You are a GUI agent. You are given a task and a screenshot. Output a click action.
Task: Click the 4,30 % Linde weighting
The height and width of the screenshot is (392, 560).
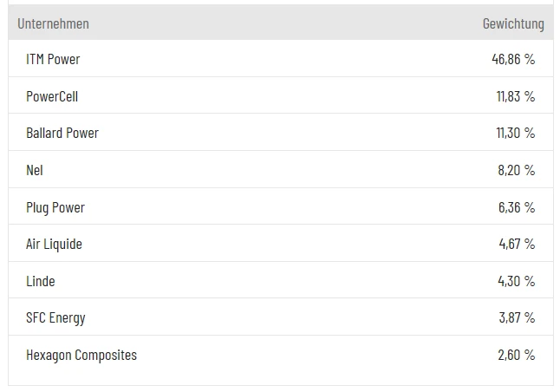[x=517, y=281]
